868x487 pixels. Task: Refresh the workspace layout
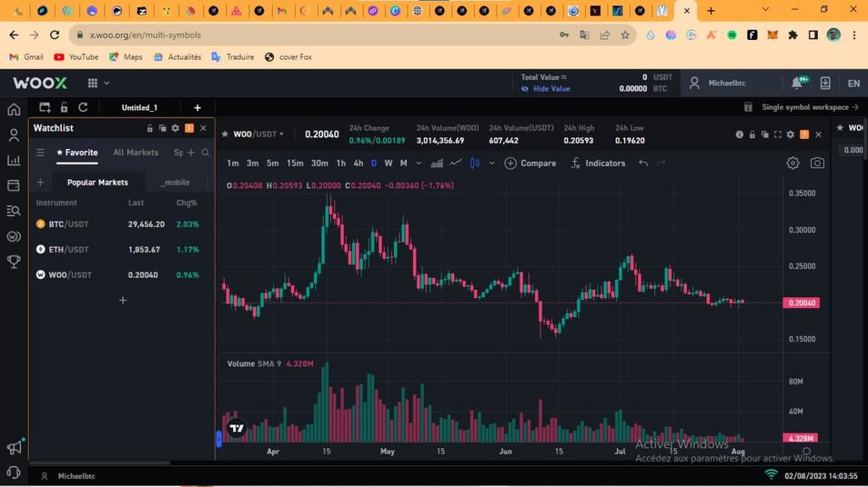83,108
